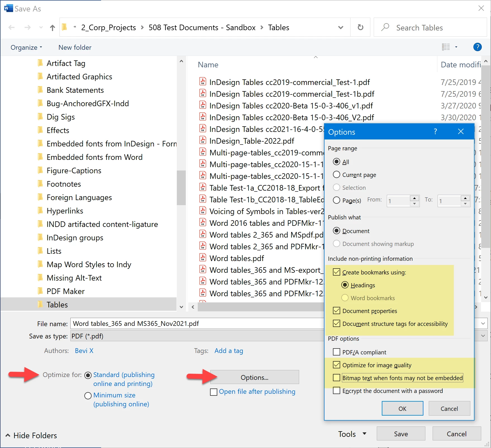Navigate to 2_Corp_Projects breadcrumb

[108, 27]
